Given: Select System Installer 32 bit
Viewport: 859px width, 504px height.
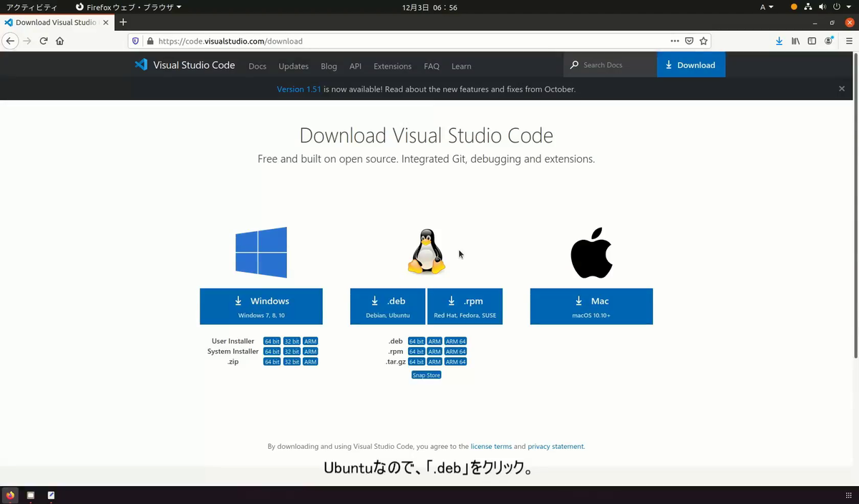Looking at the screenshot, I should [x=291, y=352].
